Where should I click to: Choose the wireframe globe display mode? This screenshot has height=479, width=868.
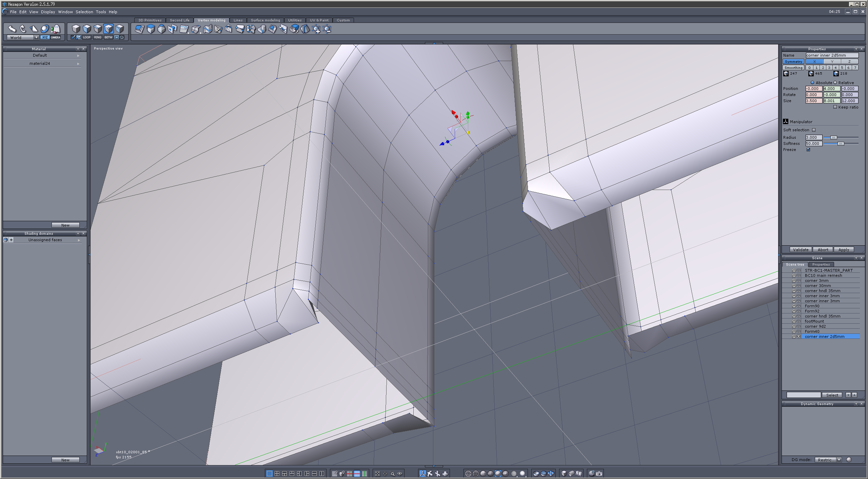point(468,474)
